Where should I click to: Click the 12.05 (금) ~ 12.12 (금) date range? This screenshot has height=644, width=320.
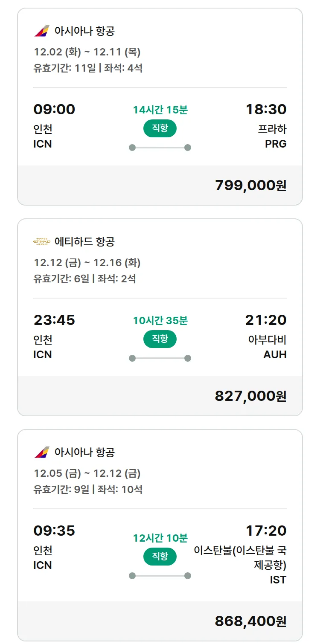point(87,473)
